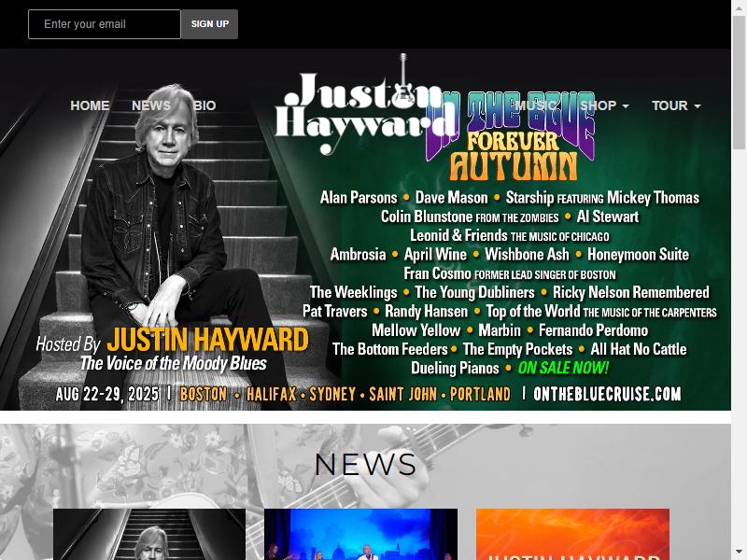Open the MUSIC menu item

[536, 105]
